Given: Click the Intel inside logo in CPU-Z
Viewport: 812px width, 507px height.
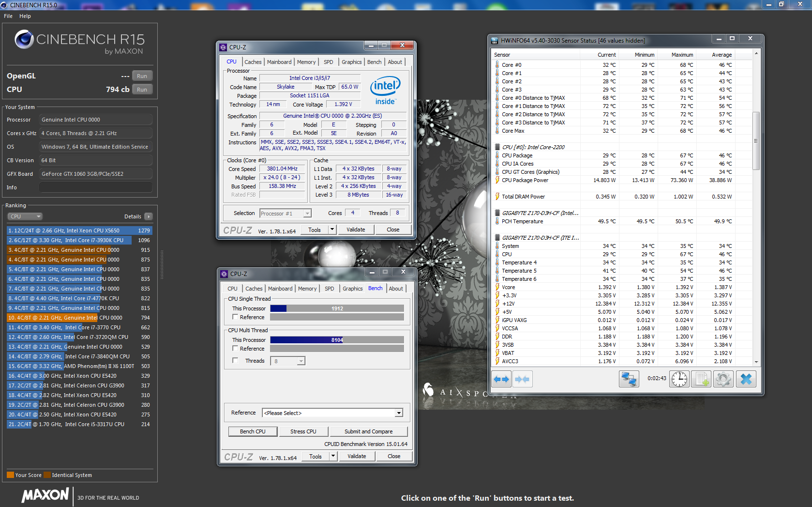Looking at the screenshot, I should 385,90.
